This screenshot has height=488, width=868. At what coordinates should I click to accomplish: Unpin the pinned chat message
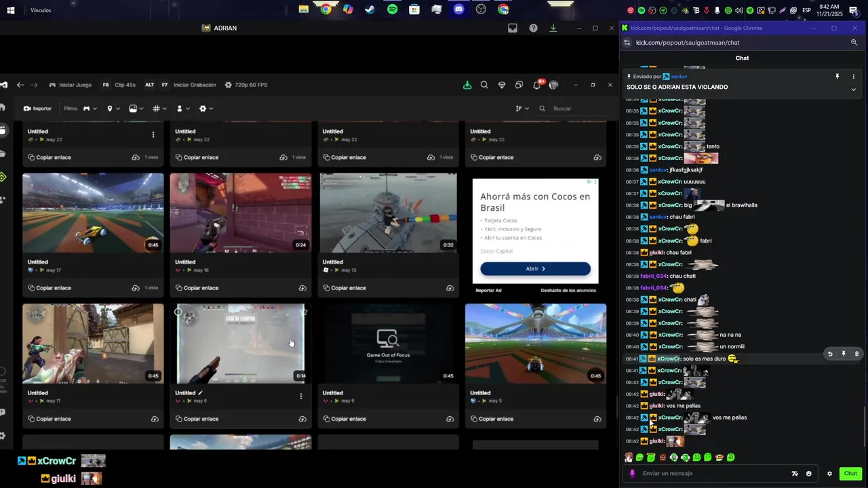[x=837, y=77]
